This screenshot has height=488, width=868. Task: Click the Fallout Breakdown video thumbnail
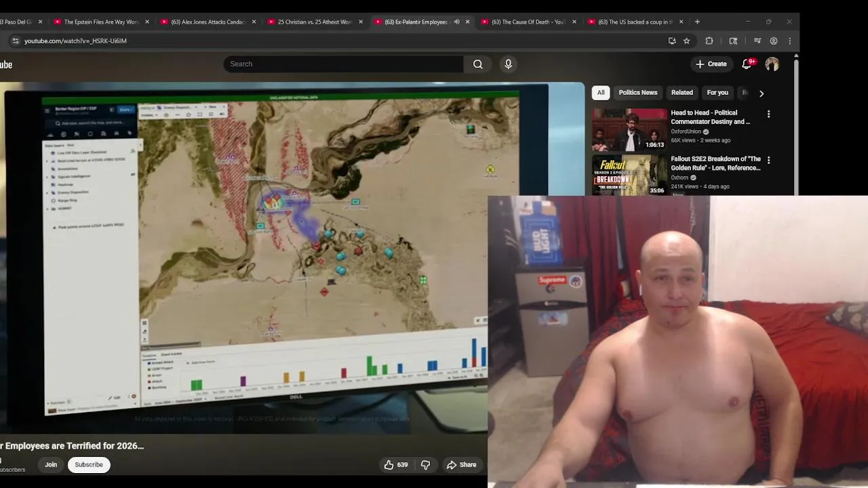tap(629, 175)
